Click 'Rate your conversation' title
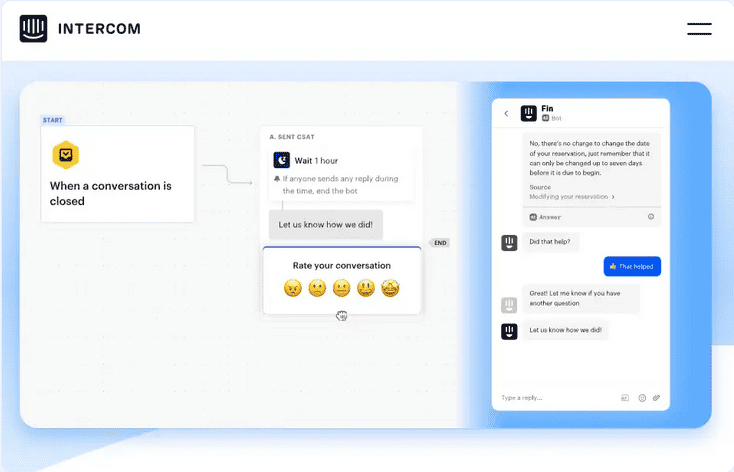The height and width of the screenshot is (472, 734). tap(342, 266)
